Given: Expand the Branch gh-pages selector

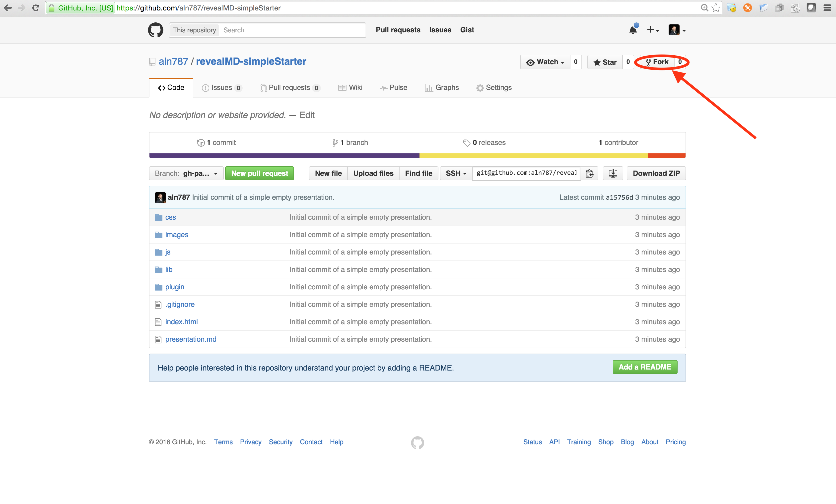Looking at the screenshot, I should point(186,173).
